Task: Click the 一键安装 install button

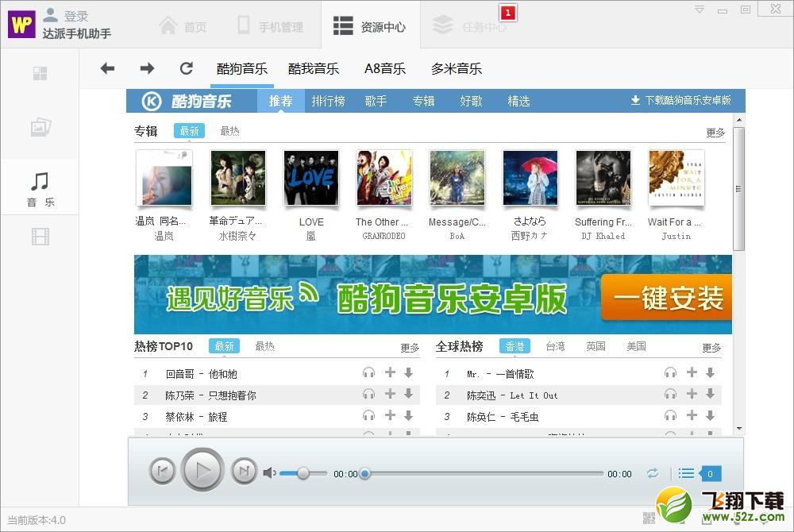Action: pyautogui.click(x=666, y=297)
